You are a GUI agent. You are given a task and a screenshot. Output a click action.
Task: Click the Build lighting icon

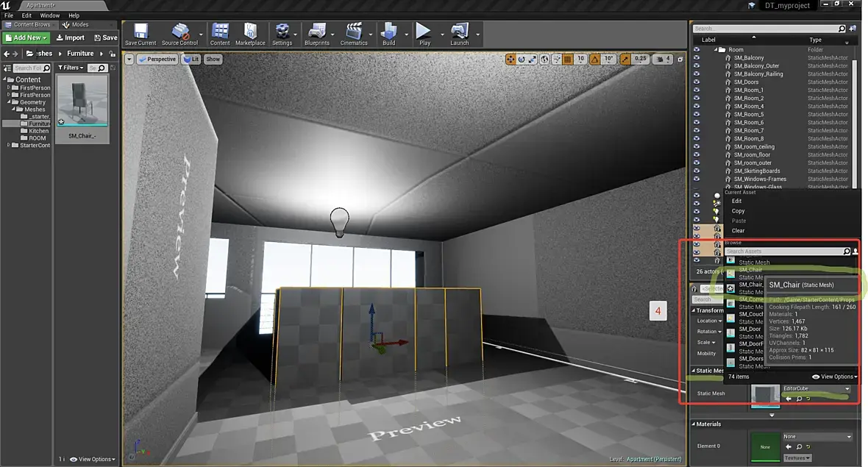[389, 31]
